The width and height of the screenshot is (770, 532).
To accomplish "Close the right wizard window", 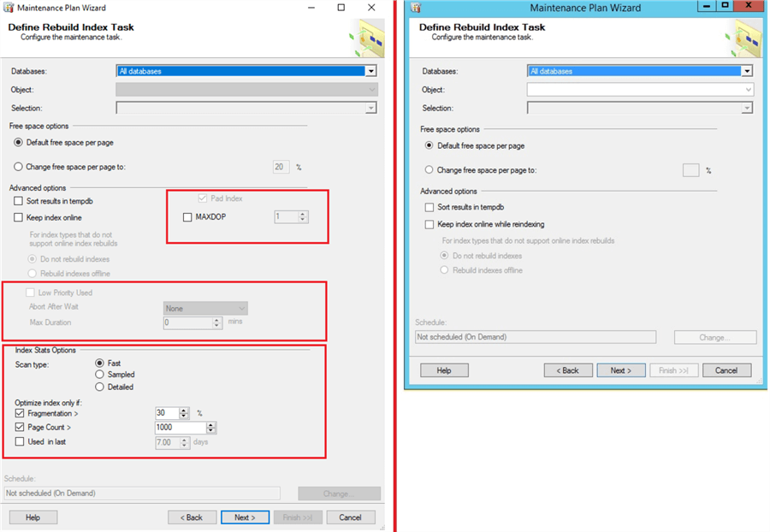I will (x=749, y=5).
